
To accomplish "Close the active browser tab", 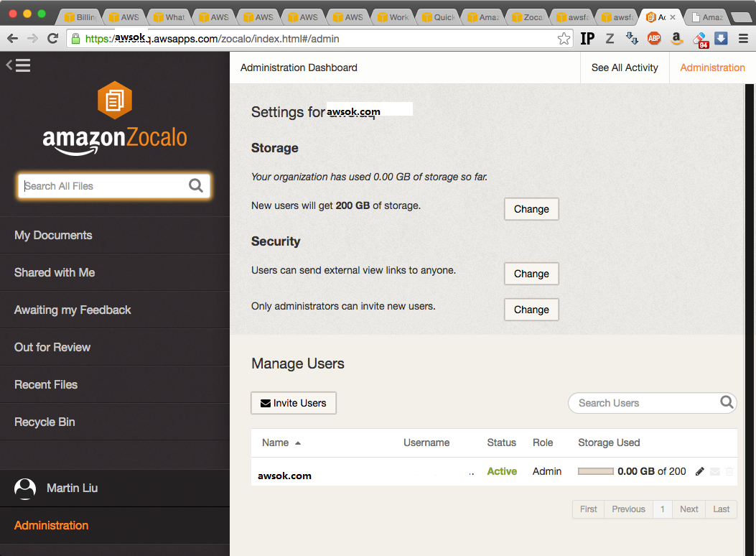I will tap(673, 17).
